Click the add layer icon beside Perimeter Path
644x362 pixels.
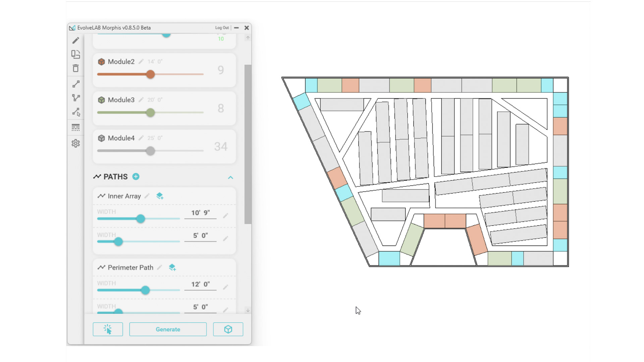pyautogui.click(x=172, y=267)
